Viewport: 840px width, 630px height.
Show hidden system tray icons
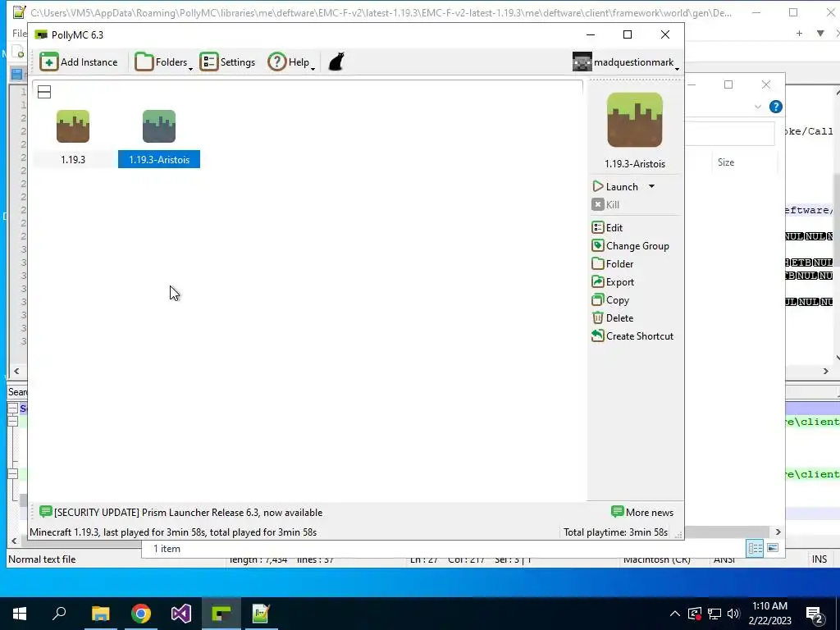(x=675, y=614)
